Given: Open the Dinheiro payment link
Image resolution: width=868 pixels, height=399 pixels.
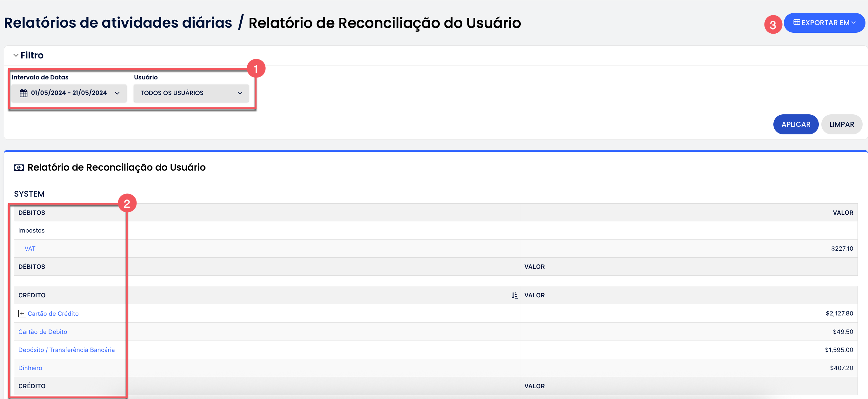Looking at the screenshot, I should pos(30,368).
